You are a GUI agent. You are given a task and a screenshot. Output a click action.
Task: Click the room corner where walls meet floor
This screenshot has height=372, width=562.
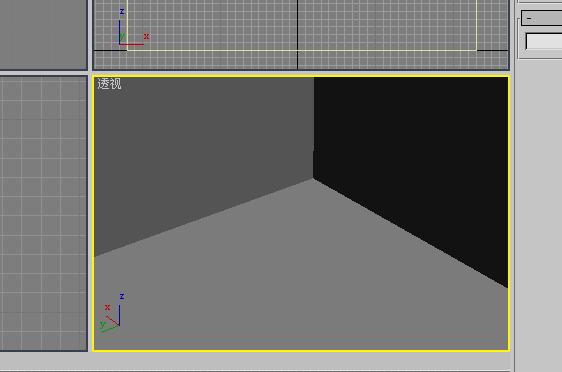click(313, 178)
